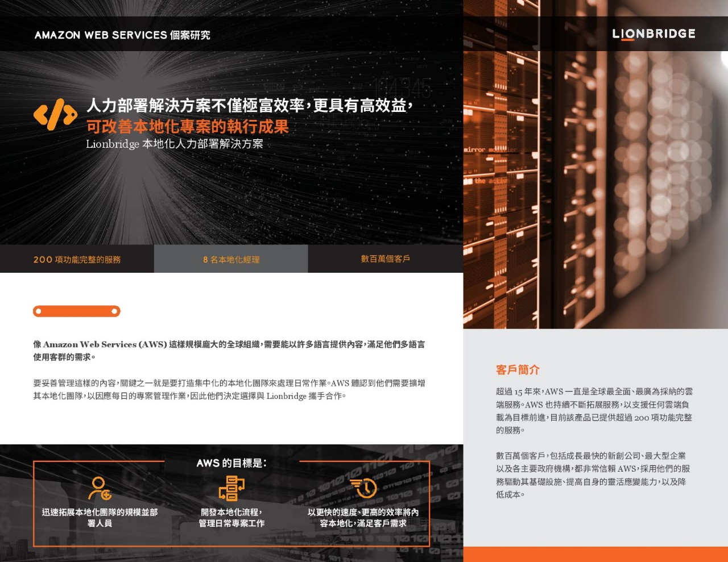The height and width of the screenshot is (562, 728).
Task: Click the 'AWS 的目標是:' heading
Action: pos(231,463)
